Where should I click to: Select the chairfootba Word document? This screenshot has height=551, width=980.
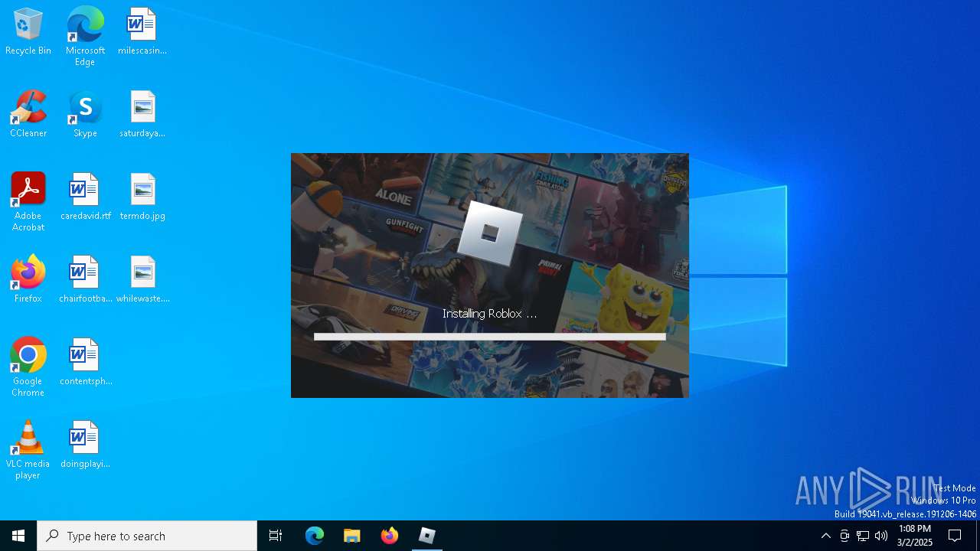click(85, 279)
